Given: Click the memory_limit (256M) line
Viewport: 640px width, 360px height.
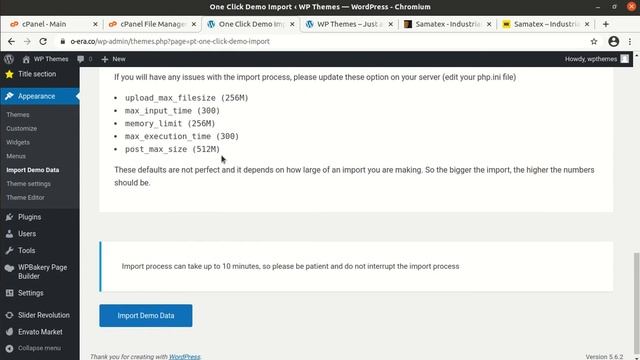Looking at the screenshot, I should click(x=170, y=124).
